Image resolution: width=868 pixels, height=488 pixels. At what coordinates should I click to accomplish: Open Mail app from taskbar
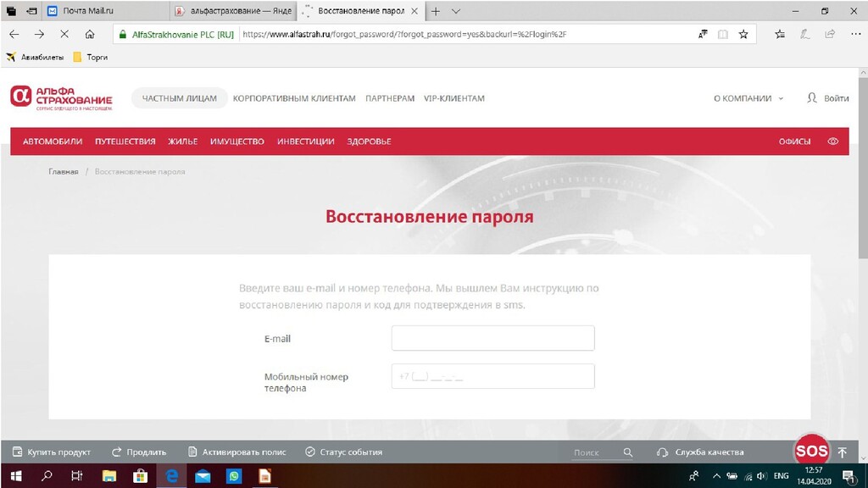coord(203,476)
